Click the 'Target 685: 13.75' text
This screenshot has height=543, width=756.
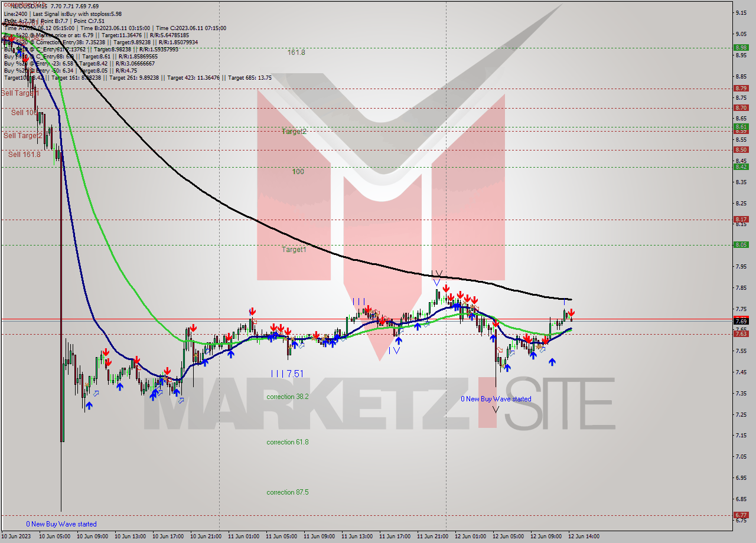pyautogui.click(x=250, y=77)
